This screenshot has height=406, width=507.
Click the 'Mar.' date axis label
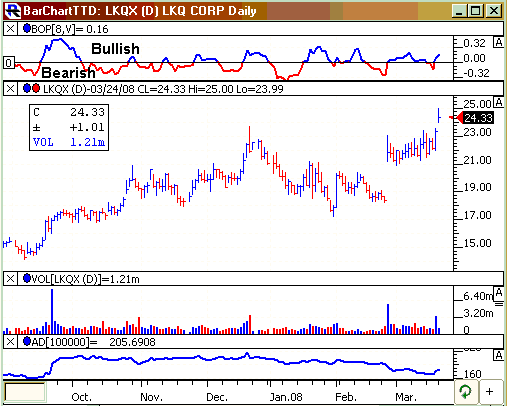point(406,397)
